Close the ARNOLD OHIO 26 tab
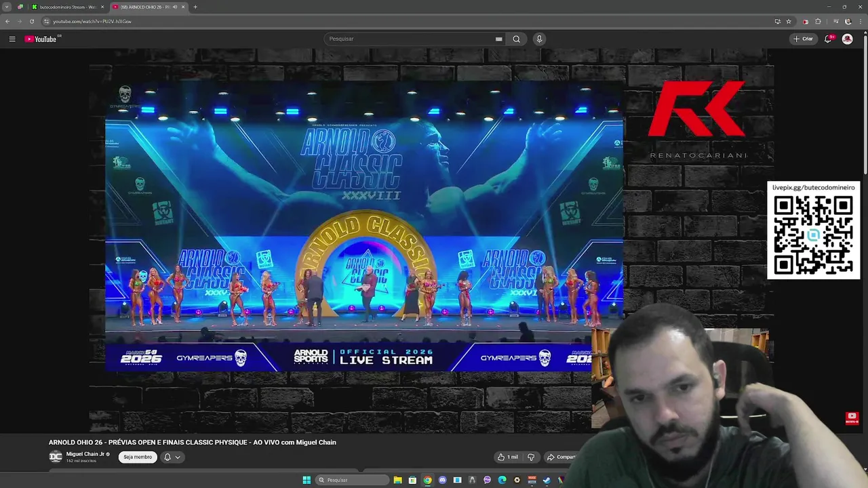This screenshot has width=868, height=488. click(x=182, y=7)
